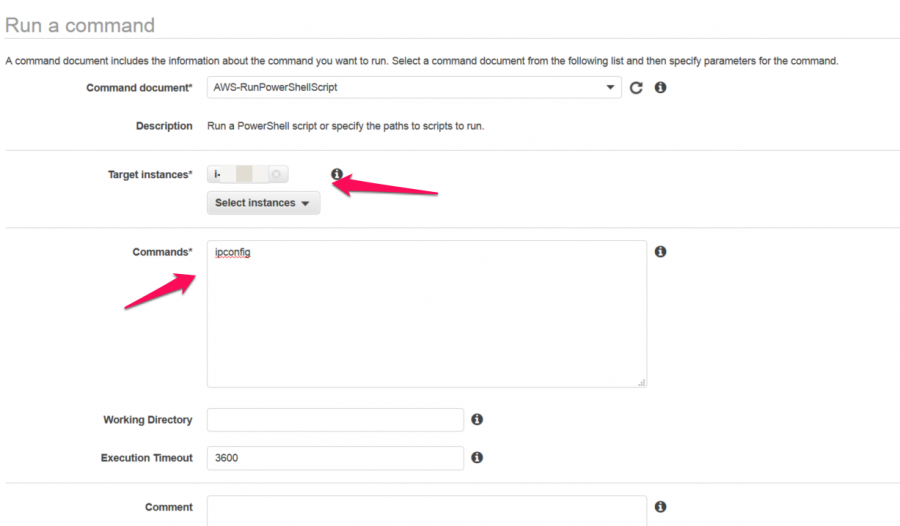Click the Working Directory input field
Screen dimensions: 900x526
pyautogui.click(x=335, y=420)
